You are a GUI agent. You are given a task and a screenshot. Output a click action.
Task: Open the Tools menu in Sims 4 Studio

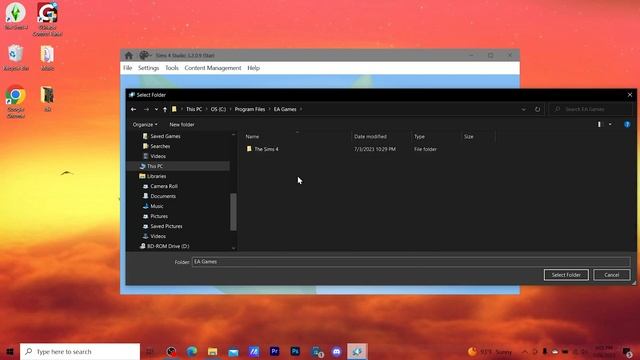(x=172, y=68)
